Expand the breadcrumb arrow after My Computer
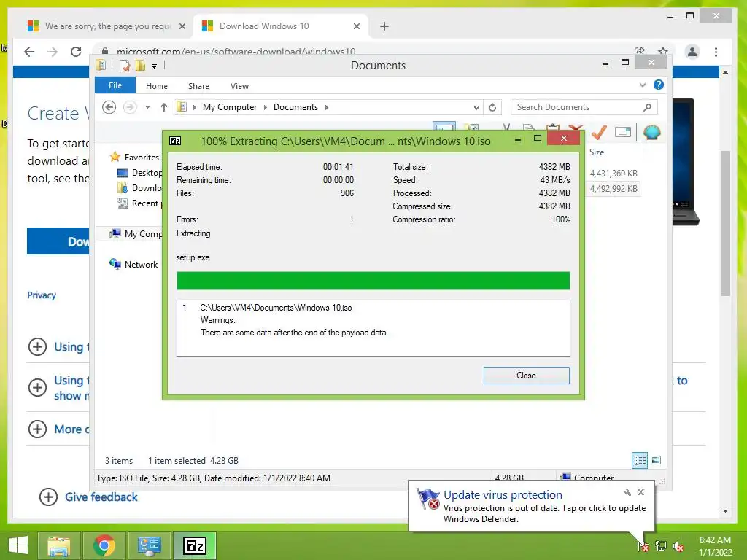 click(x=266, y=108)
